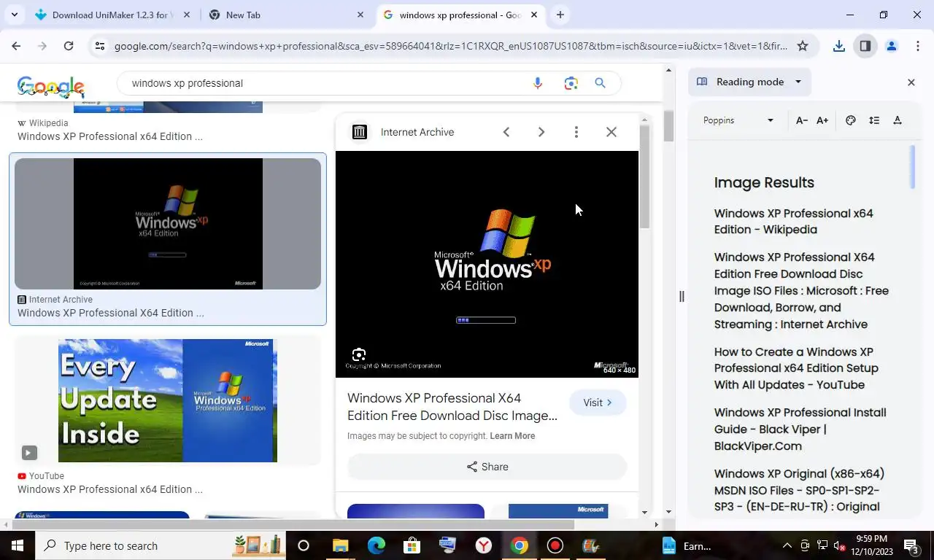Viewport: 934px width, 560px height.
Task: Click the Google Lens icon on preview image
Action: click(x=358, y=355)
